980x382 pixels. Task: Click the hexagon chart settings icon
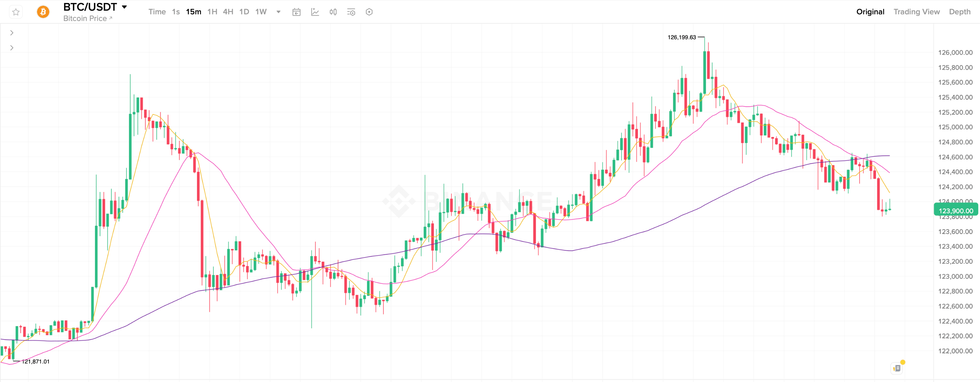[369, 12]
